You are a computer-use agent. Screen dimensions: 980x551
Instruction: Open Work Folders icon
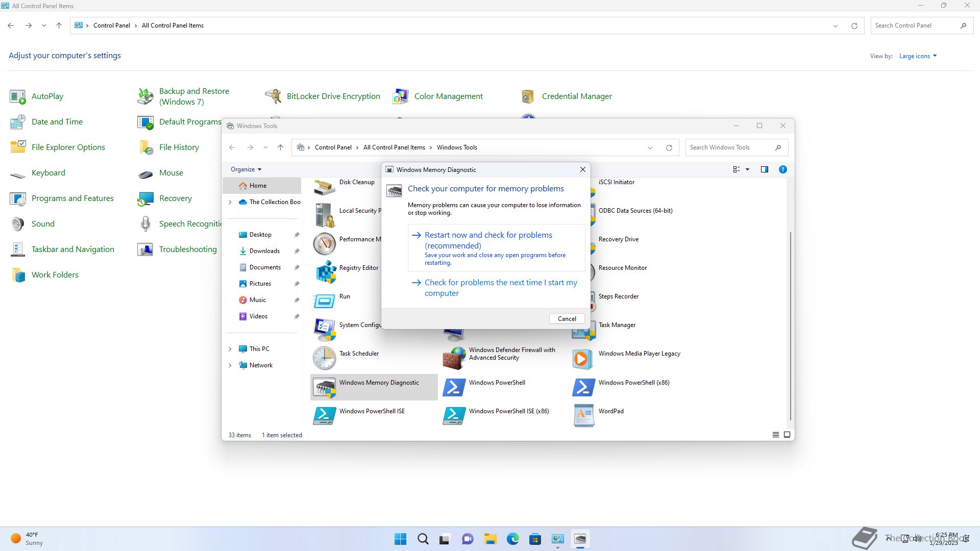tap(18, 274)
